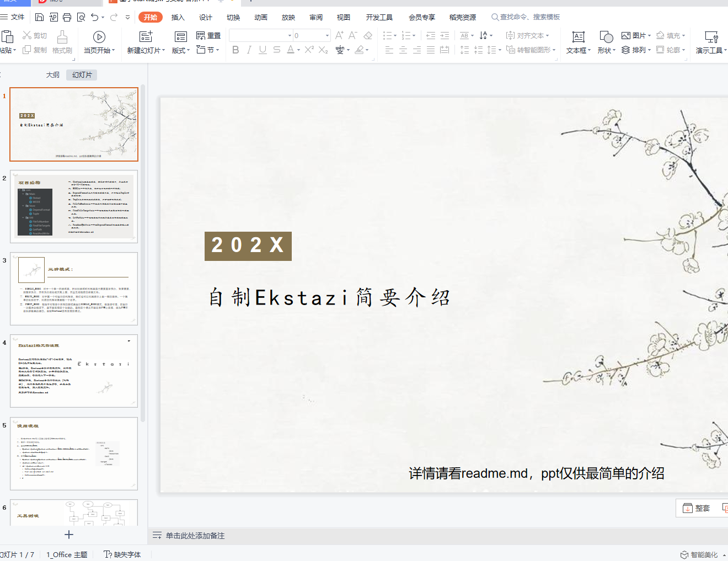Start slideshow from current slide play icon

[x=99, y=37]
